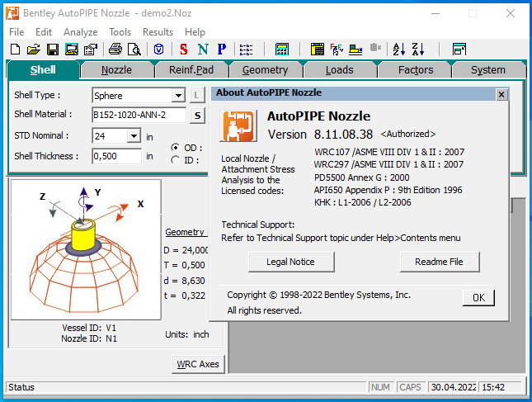Screen dimensions: 532x402
Task: Click the blue P toolbar icon
Action: point(222,50)
